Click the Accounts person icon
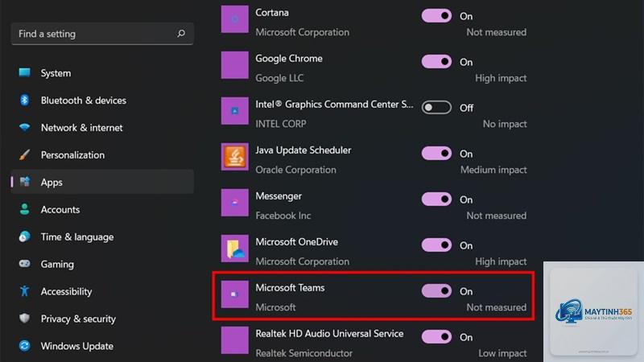Viewport: 644px width, 362px height. [x=25, y=209]
